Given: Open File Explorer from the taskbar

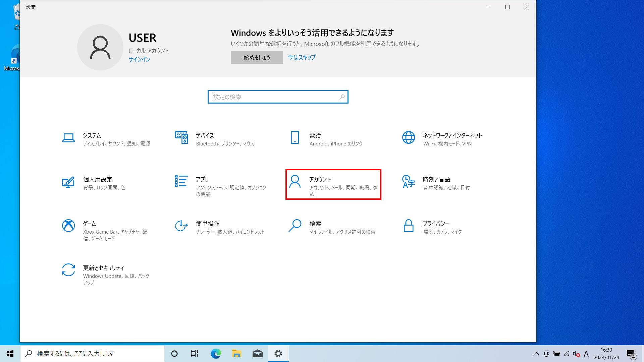Looking at the screenshot, I should click(236, 354).
